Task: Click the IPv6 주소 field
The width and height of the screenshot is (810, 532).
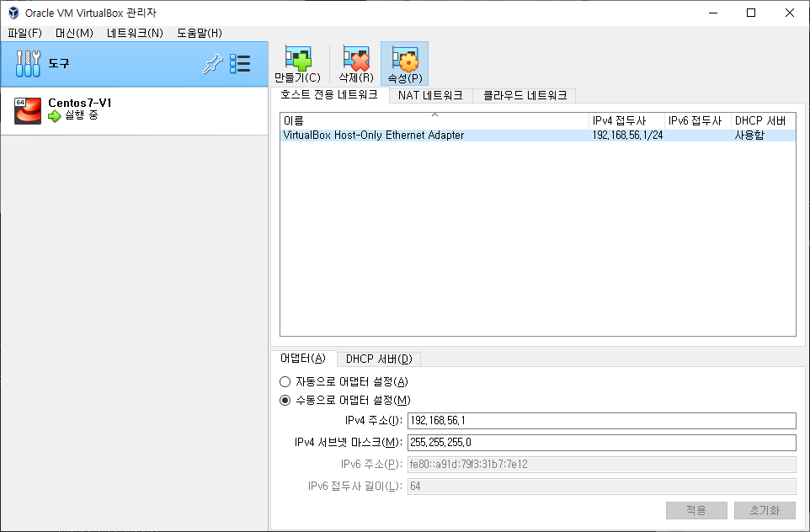Action: pyautogui.click(x=602, y=465)
